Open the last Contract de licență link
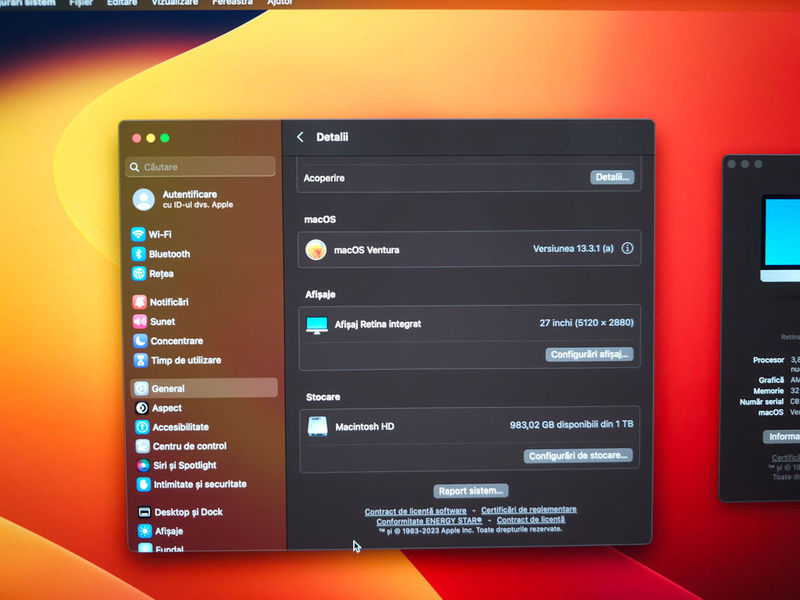 click(x=531, y=520)
